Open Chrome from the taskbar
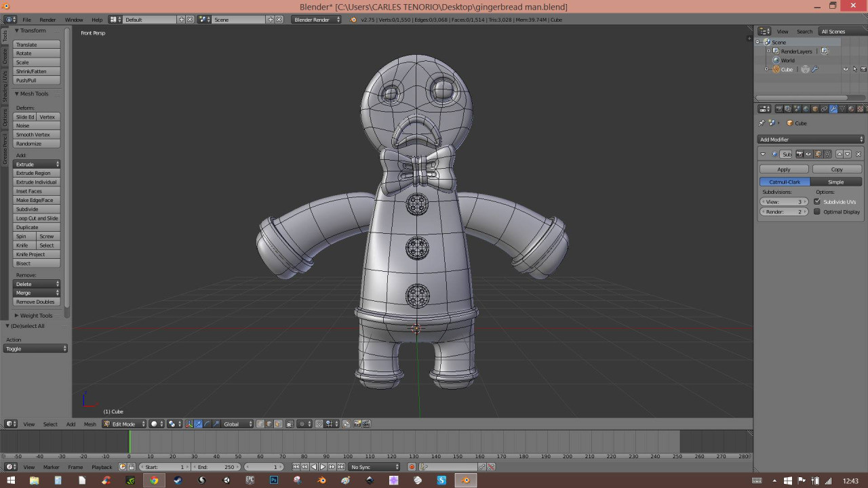 [154, 481]
